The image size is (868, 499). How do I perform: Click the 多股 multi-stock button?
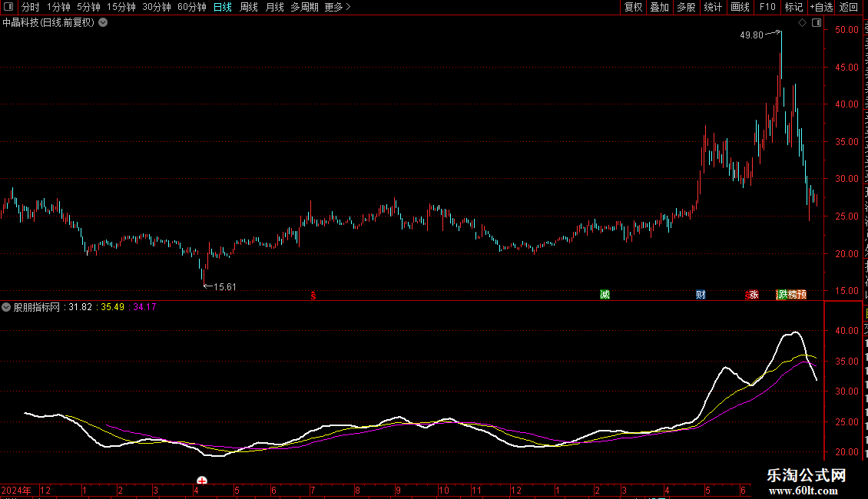pos(687,7)
